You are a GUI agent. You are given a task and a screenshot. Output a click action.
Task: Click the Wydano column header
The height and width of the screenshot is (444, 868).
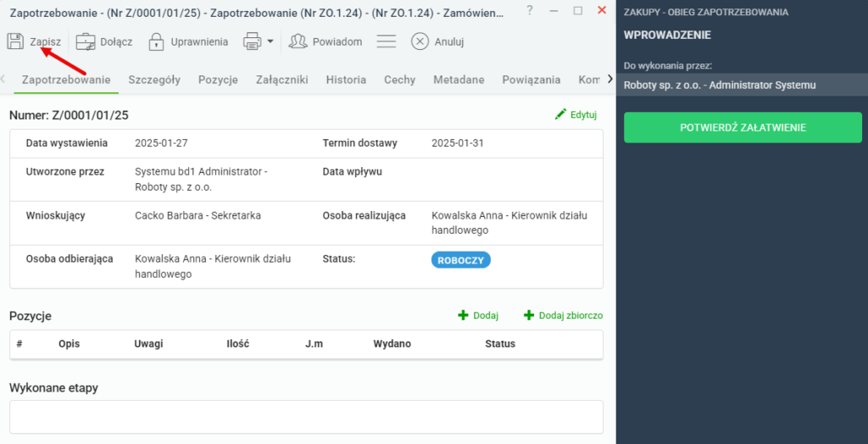tap(392, 344)
